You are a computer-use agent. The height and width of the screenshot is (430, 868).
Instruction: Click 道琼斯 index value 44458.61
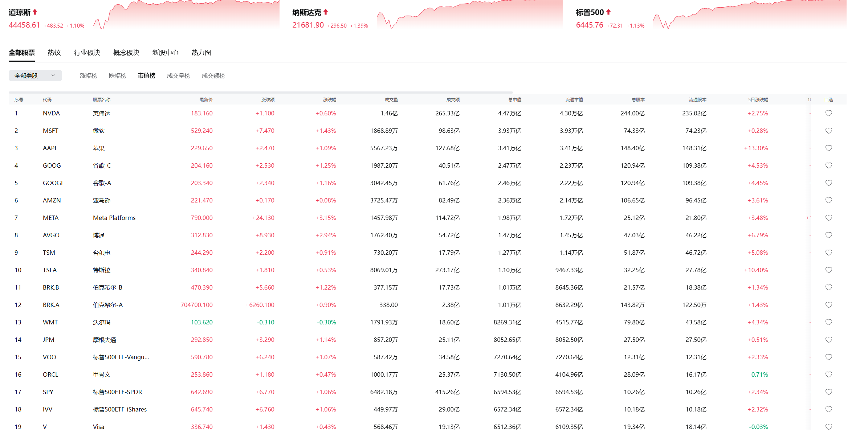(24, 25)
